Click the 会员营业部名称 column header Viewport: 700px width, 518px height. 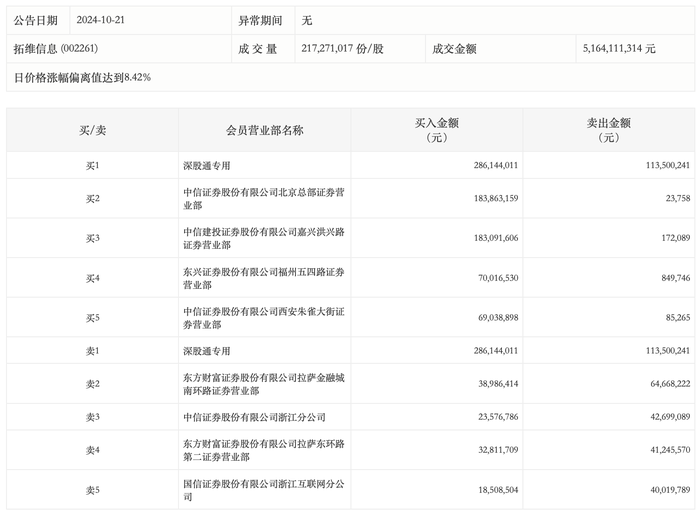click(264, 130)
